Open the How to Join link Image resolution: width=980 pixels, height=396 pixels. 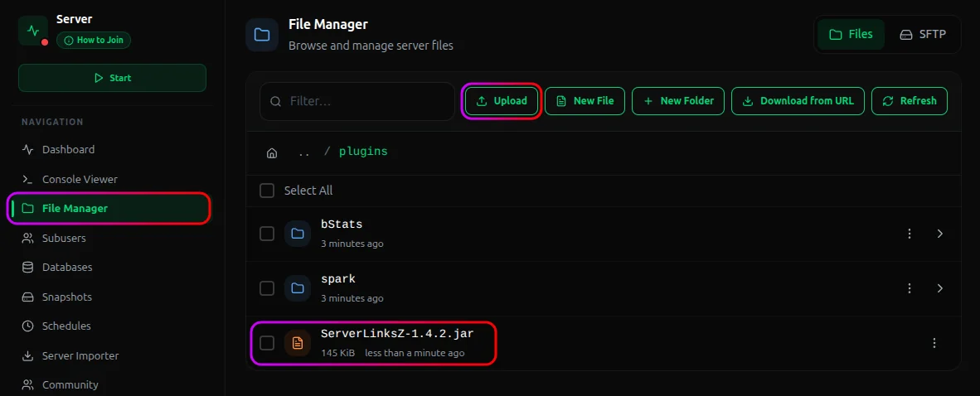click(x=94, y=40)
